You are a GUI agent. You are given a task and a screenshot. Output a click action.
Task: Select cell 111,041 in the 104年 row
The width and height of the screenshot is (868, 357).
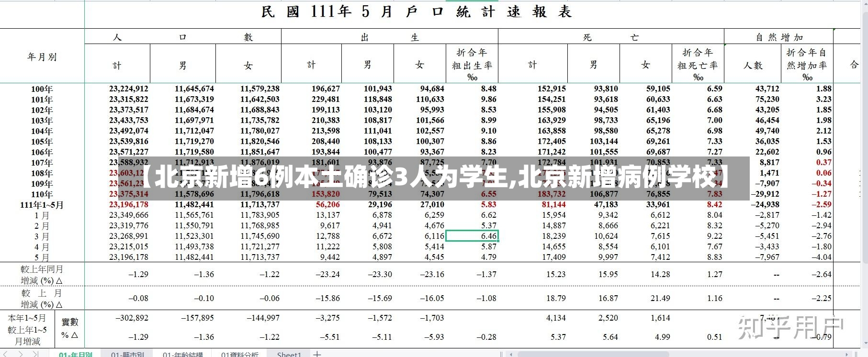378,131
